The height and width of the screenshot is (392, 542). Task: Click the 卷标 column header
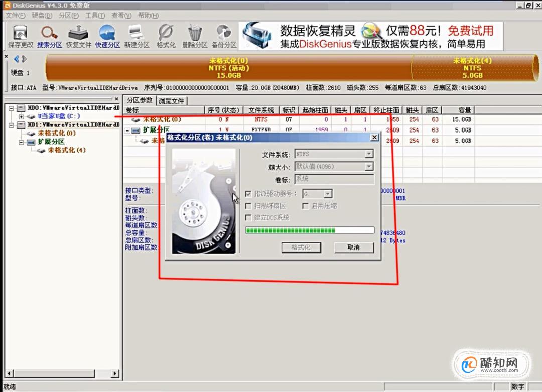pyautogui.click(x=164, y=110)
